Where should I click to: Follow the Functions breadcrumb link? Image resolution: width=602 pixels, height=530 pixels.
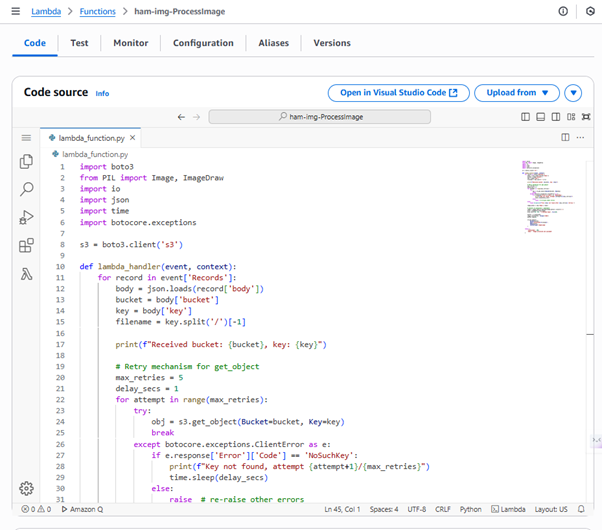[x=98, y=12]
